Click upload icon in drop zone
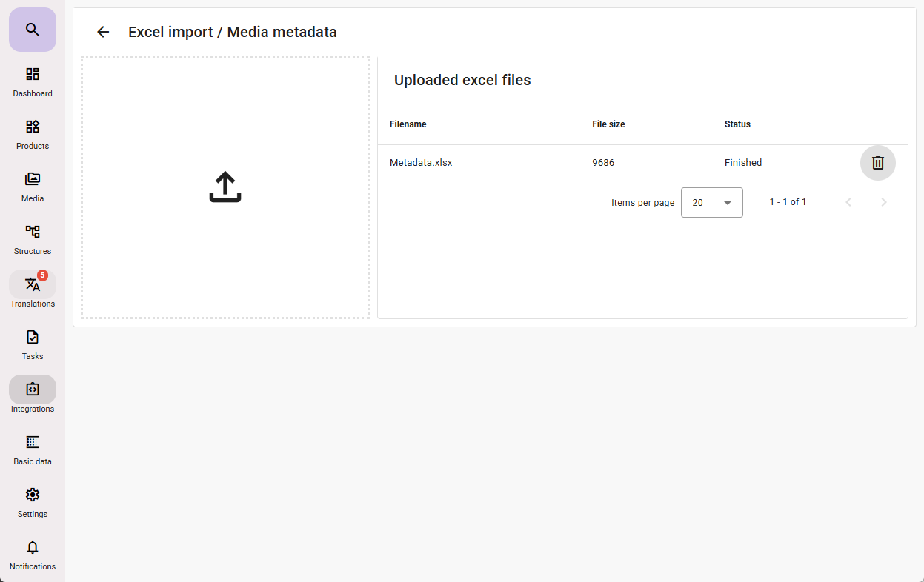Screen dimensions: 924x582 tap(225, 187)
